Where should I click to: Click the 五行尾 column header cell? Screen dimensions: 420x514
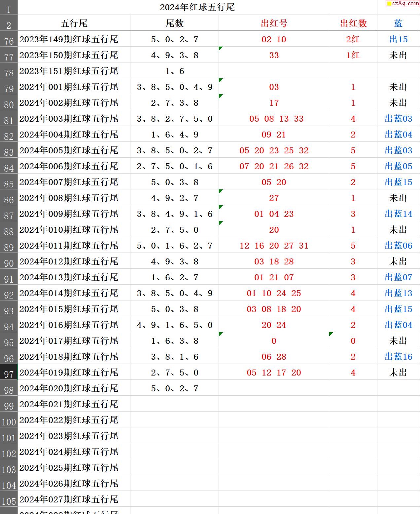[74, 23]
